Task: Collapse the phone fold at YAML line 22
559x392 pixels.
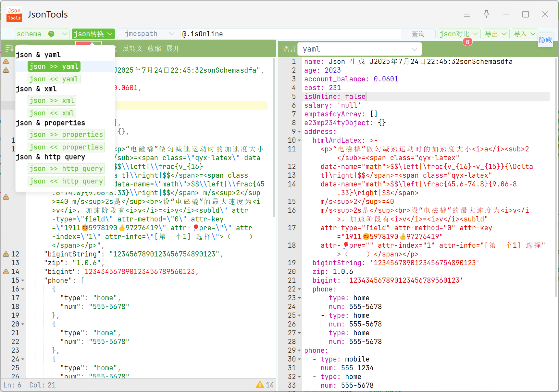Action: coord(299,290)
